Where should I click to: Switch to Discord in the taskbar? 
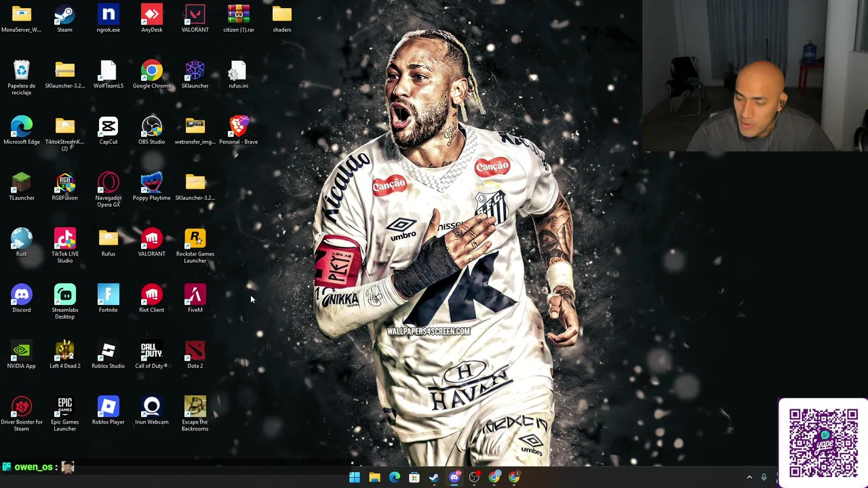454,478
